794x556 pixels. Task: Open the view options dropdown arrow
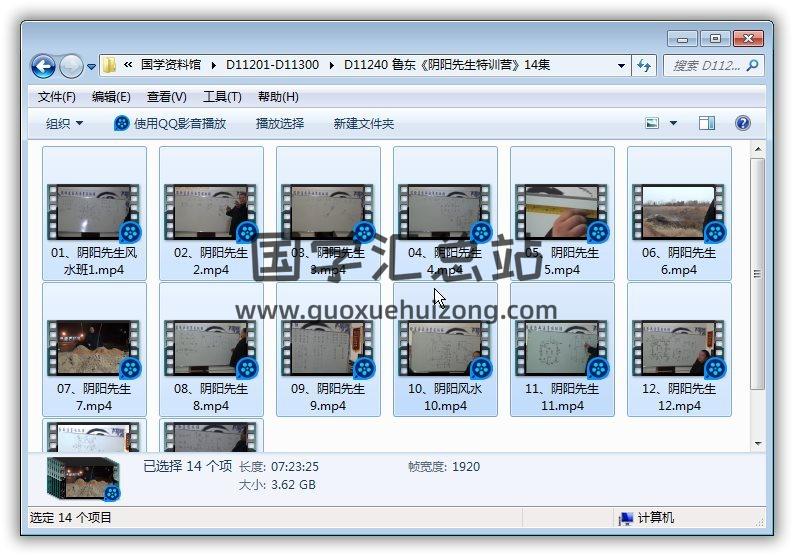(673, 123)
